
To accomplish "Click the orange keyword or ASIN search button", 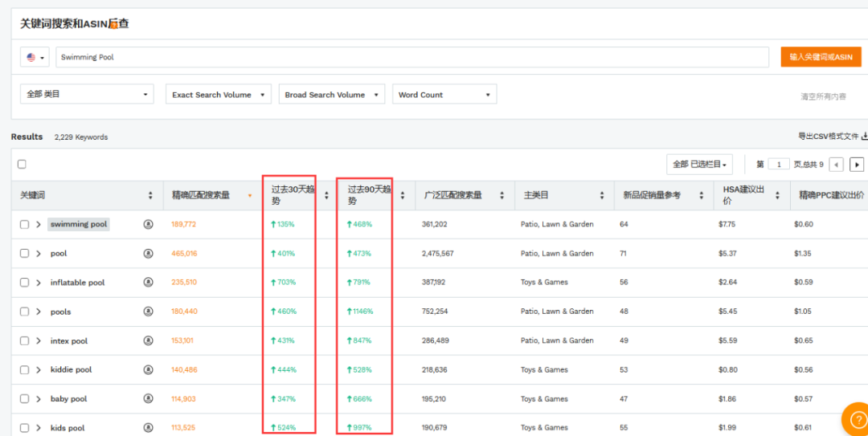I will pyautogui.click(x=821, y=57).
